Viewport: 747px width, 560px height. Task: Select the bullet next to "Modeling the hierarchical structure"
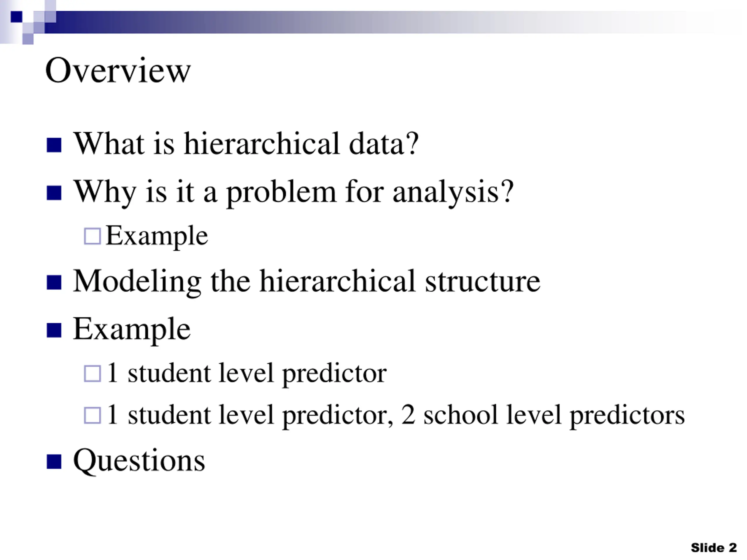coord(54,282)
